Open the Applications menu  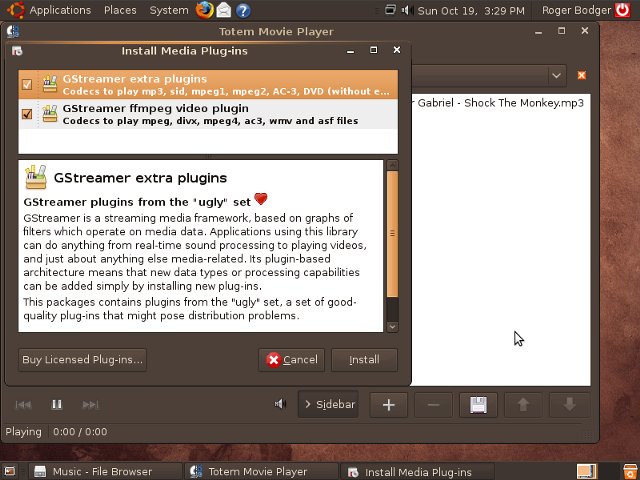(x=60, y=10)
